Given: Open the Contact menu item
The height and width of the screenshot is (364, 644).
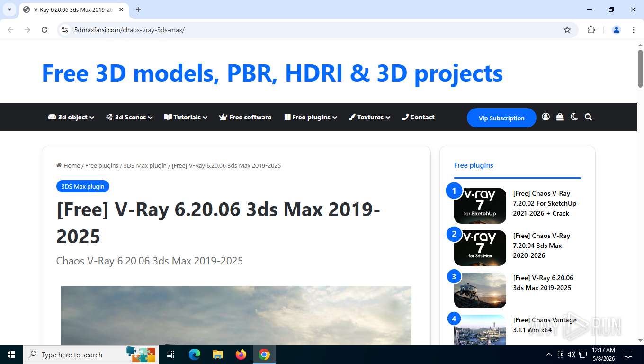Looking at the screenshot, I should click(418, 117).
